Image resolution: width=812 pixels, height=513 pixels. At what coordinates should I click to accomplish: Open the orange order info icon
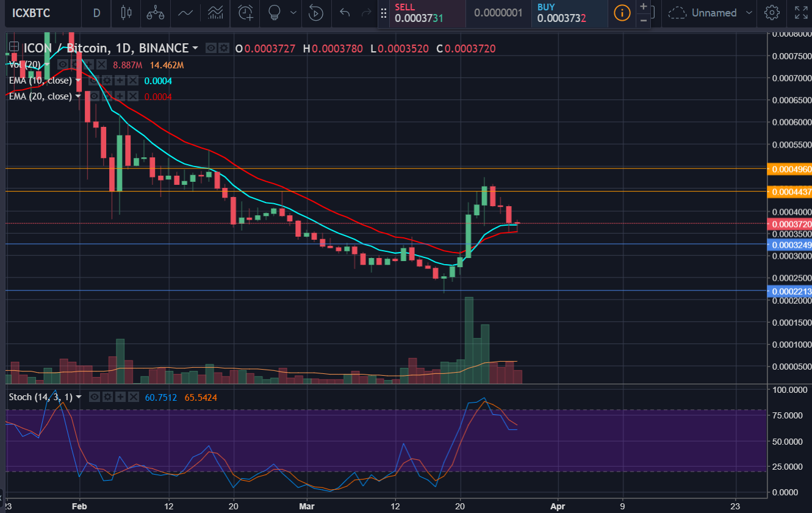(x=622, y=12)
